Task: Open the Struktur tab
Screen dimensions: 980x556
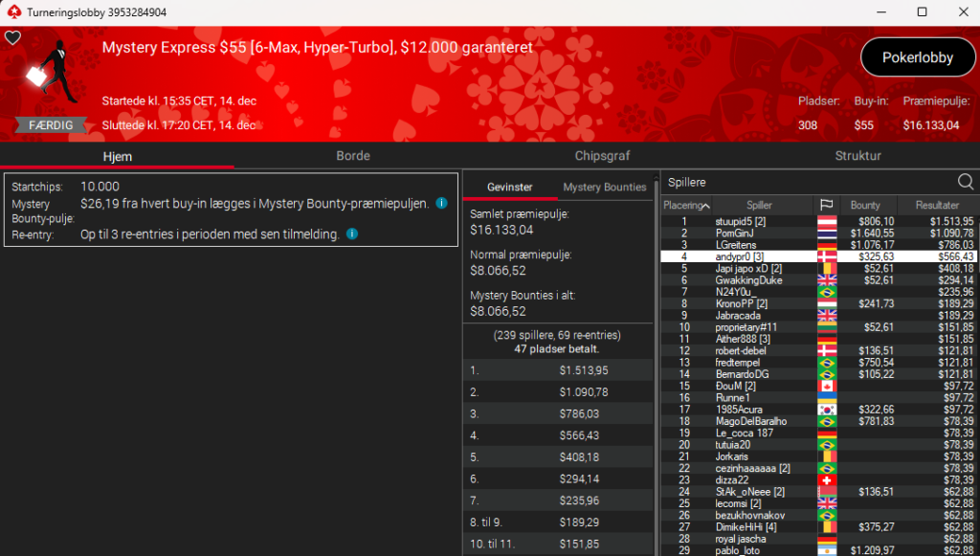Action: (857, 156)
